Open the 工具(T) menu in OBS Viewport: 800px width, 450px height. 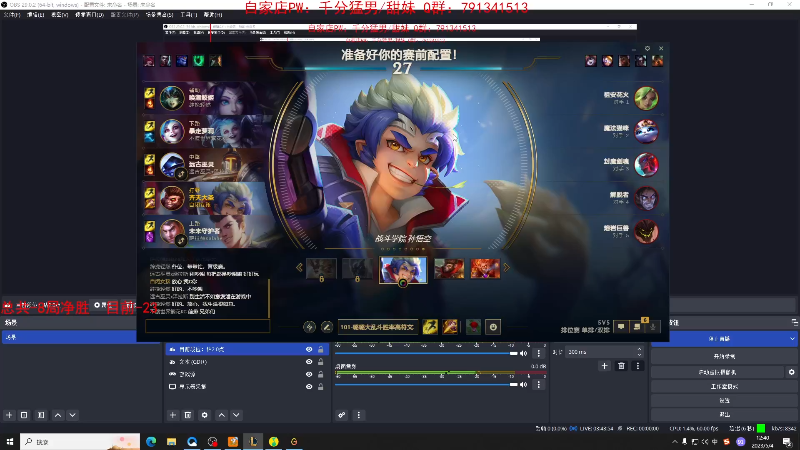click(188, 15)
